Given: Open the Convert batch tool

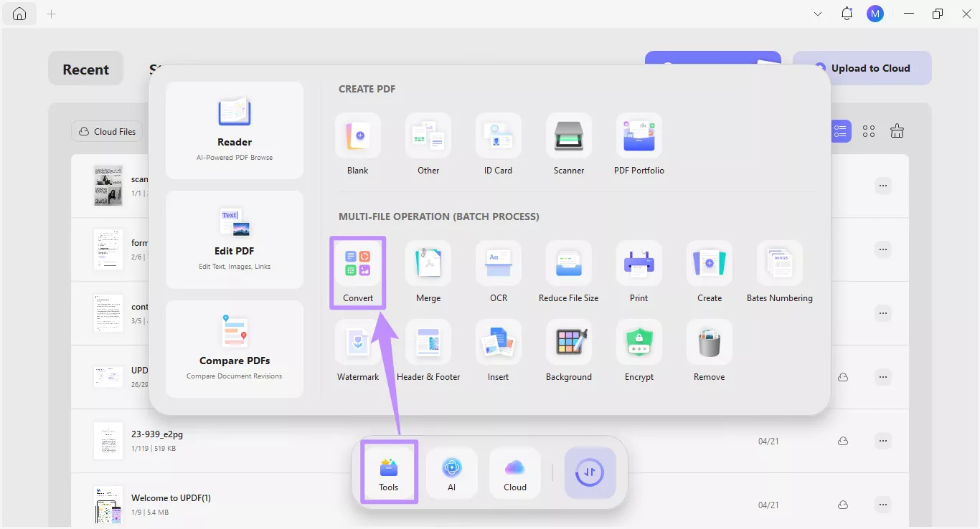Looking at the screenshot, I should click(x=357, y=272).
